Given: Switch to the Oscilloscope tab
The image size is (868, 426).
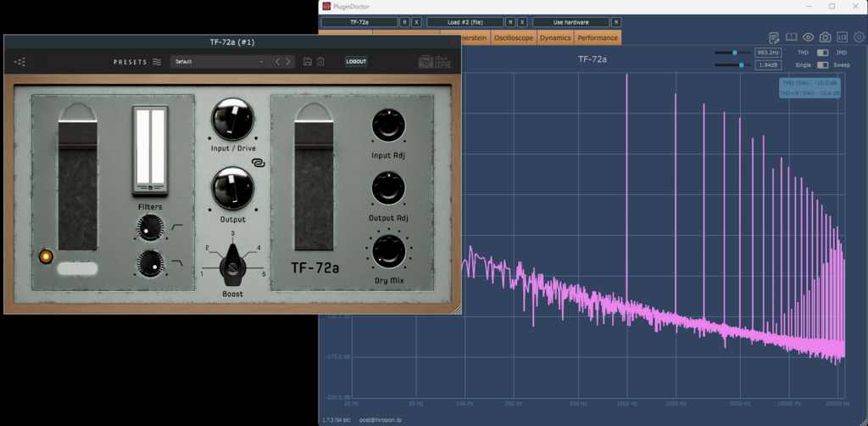Looking at the screenshot, I should [514, 37].
